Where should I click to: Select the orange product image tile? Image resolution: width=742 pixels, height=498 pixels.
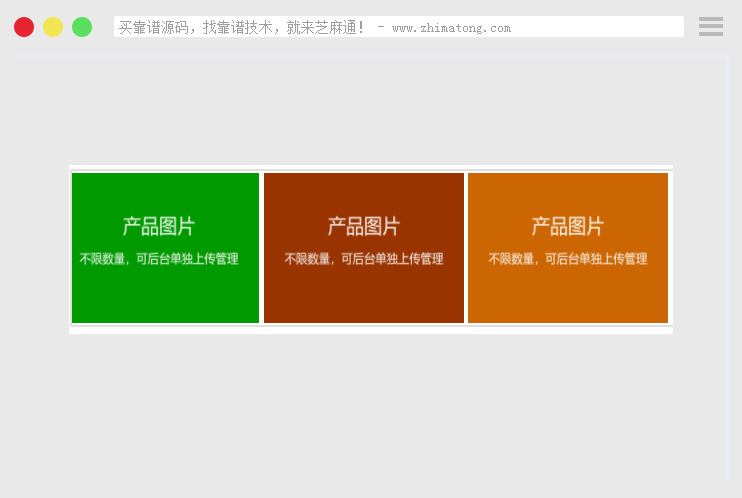pyautogui.click(x=567, y=295)
